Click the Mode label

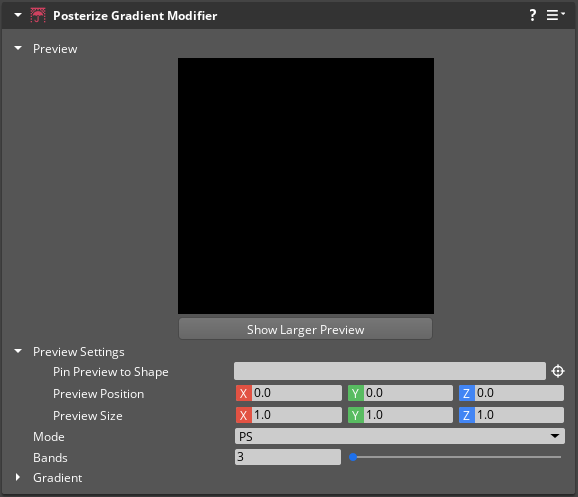(49, 437)
